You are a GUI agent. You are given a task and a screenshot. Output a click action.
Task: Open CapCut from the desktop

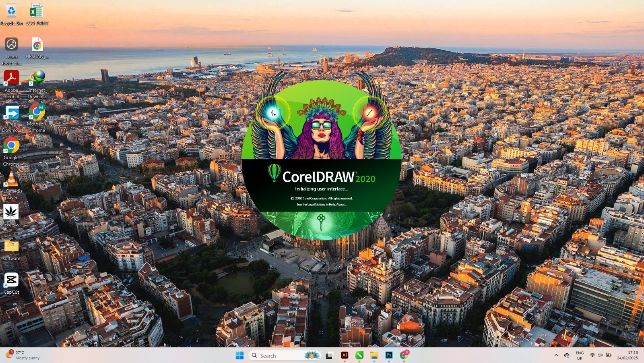tap(11, 280)
